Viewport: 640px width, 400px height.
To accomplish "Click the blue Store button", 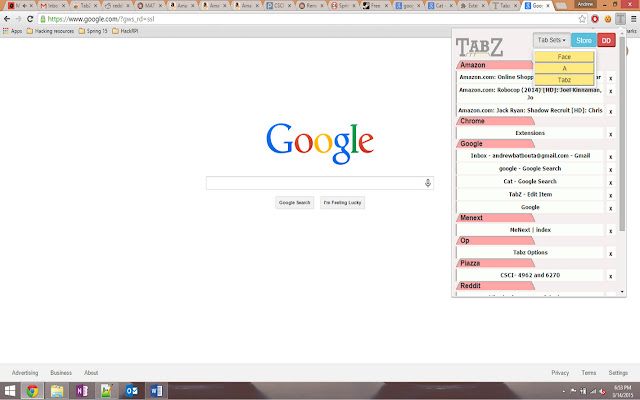I will coord(584,40).
